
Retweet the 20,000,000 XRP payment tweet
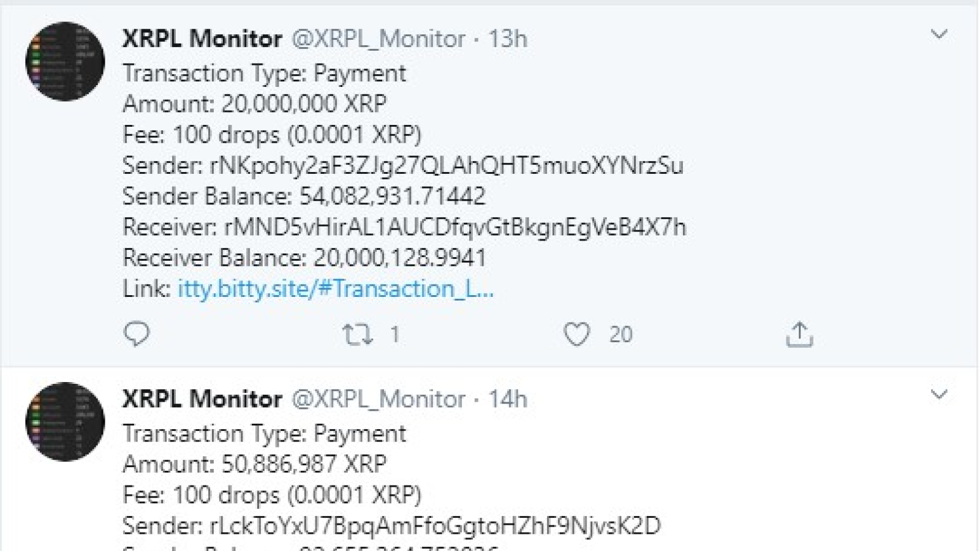pos(357,334)
